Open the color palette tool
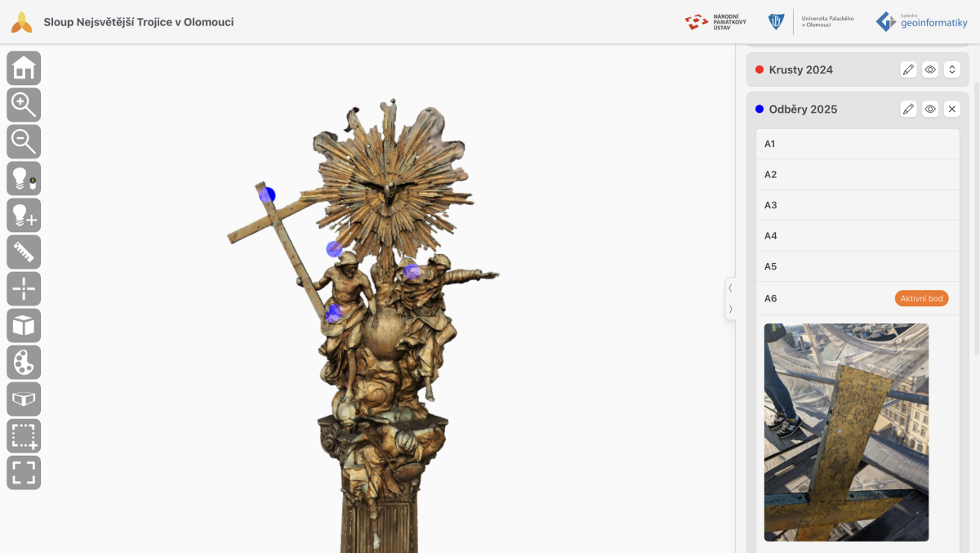This screenshot has width=980, height=553. click(24, 363)
